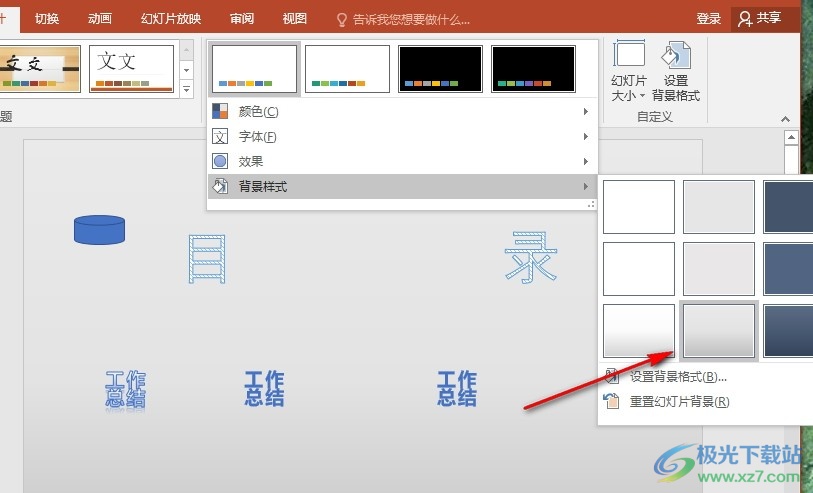
Task: Select the white gradient background style, bottom row
Action: 639,331
